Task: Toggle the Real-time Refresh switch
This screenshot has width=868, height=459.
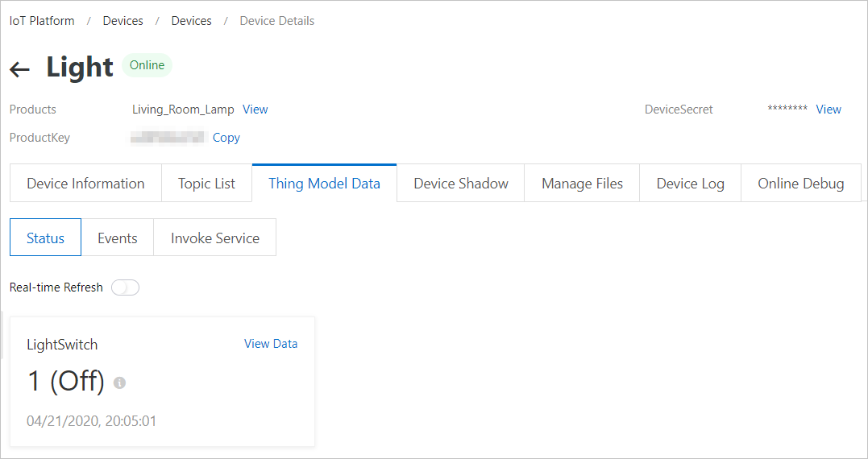Action: 125,287
